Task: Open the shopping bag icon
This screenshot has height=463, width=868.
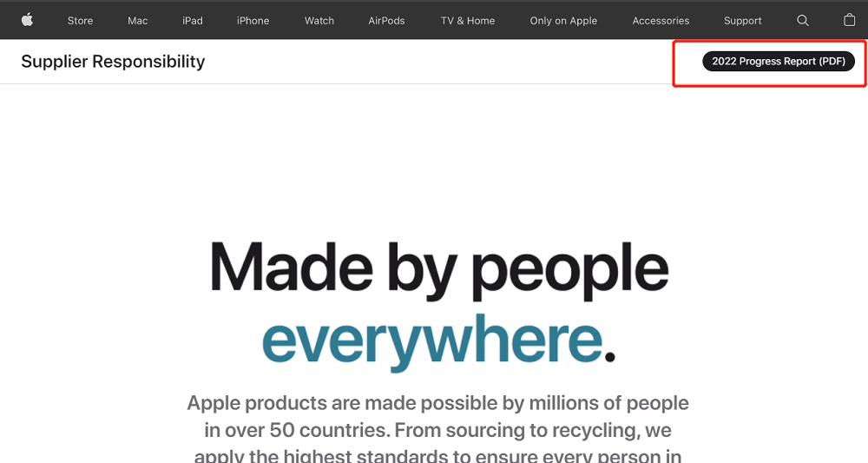Action: pyautogui.click(x=849, y=20)
